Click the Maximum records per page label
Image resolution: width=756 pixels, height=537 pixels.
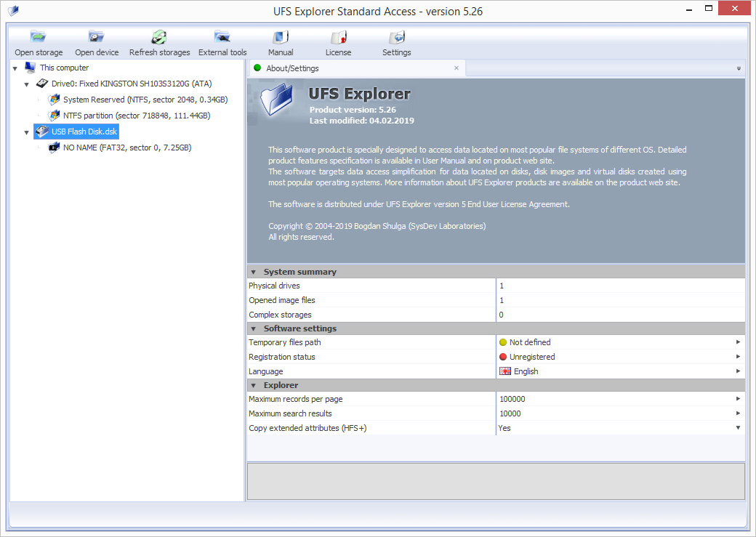pyautogui.click(x=296, y=399)
